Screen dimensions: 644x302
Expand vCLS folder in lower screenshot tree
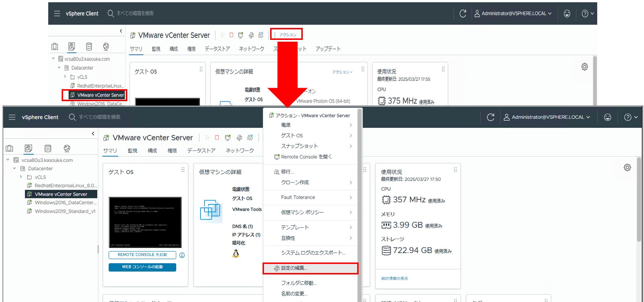click(21, 177)
